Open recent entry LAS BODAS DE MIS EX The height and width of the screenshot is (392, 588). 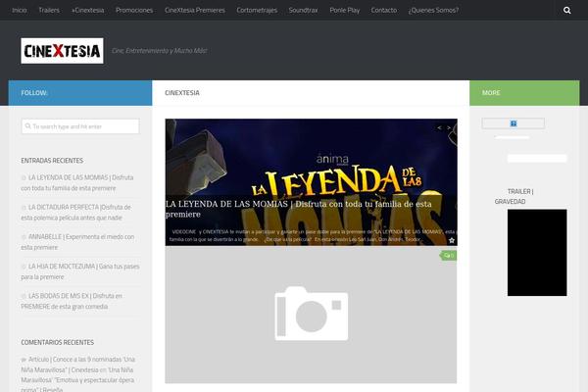click(x=72, y=301)
